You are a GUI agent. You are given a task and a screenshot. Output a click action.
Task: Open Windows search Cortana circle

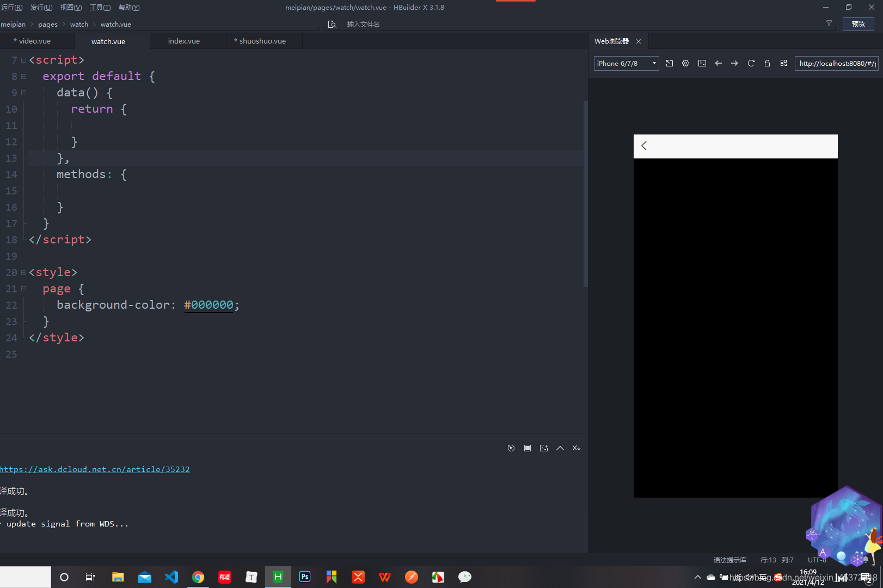point(64,577)
